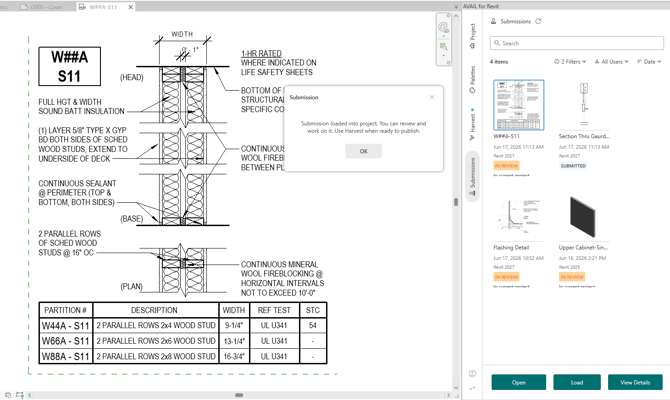Expand the zoom tool dropdown arrow
This screenshot has height=400, width=670.
point(443,56)
